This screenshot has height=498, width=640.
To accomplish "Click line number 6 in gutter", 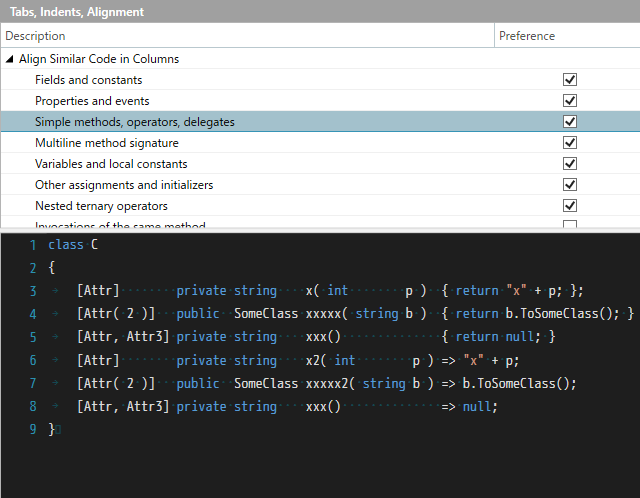I will pos(33,360).
